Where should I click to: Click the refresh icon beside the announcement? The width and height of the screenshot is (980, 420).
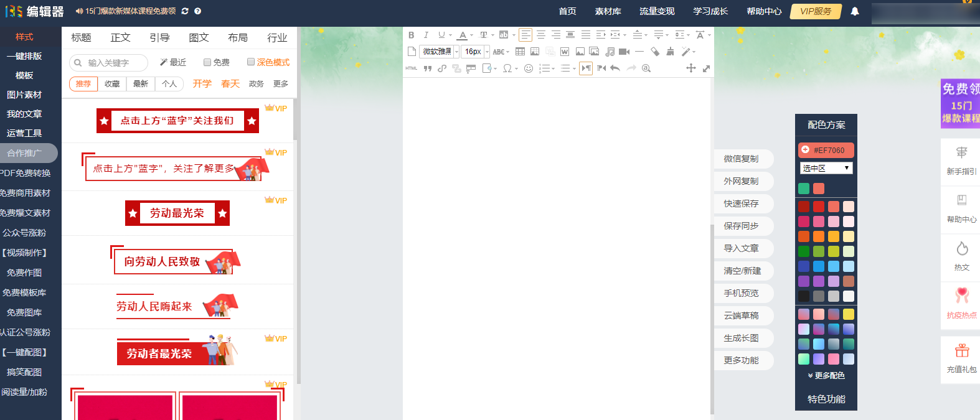click(185, 11)
